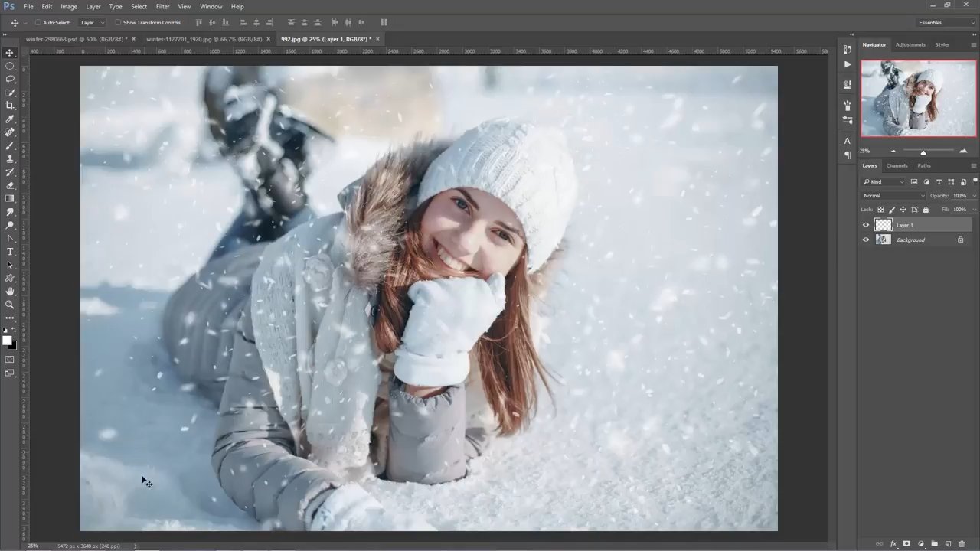
Task: Delete layer using the trash icon
Action: pos(962,544)
